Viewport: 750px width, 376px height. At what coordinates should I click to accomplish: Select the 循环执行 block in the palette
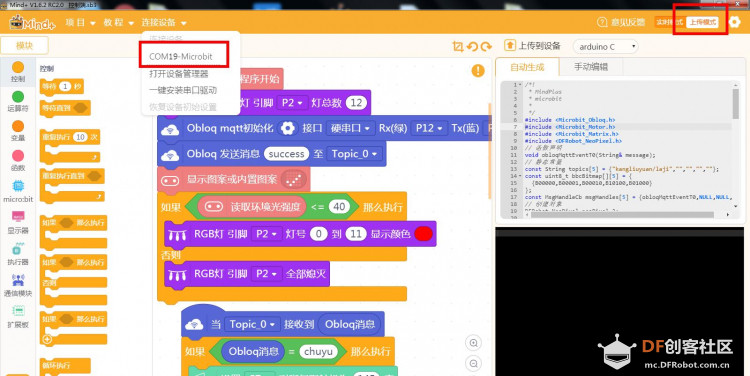[65, 366]
